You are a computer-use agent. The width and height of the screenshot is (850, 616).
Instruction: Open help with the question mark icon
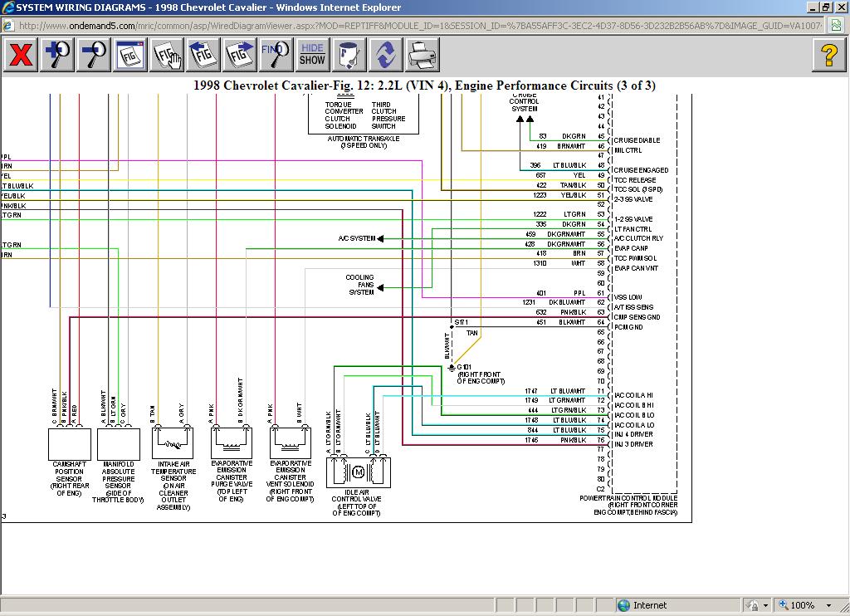[x=828, y=56]
